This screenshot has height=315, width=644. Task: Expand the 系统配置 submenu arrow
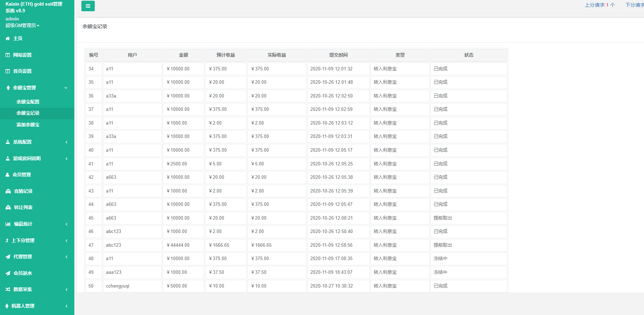pyautogui.click(x=66, y=142)
